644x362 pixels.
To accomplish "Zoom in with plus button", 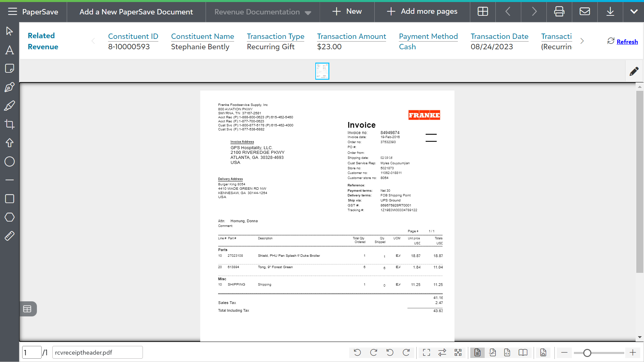I will click(x=633, y=353).
